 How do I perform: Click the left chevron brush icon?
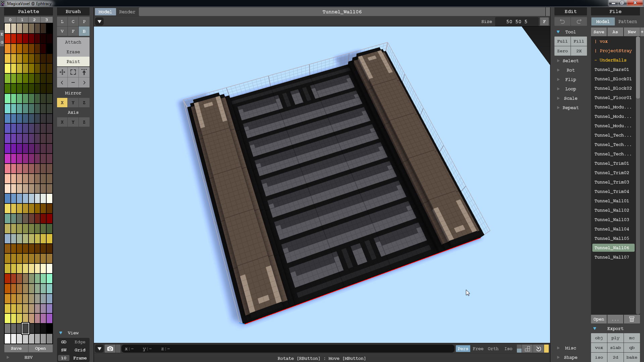[x=62, y=82]
